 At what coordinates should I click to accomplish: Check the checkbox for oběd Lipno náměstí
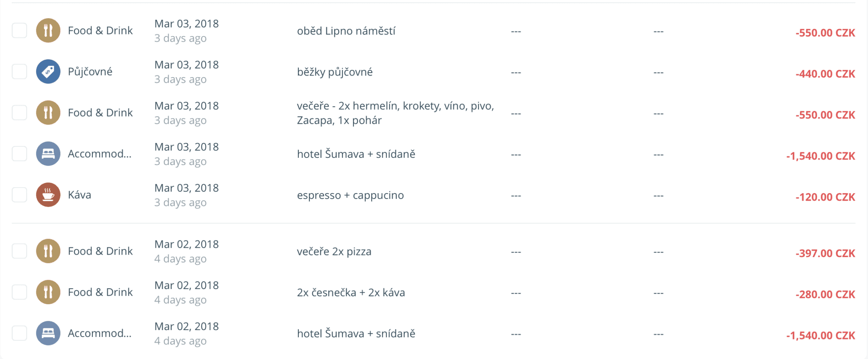pyautogui.click(x=19, y=30)
